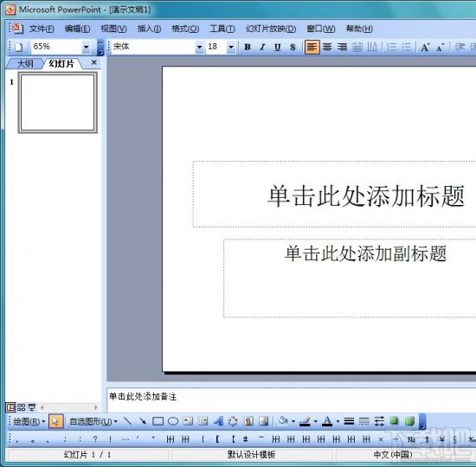The width and height of the screenshot is (476, 467).
Task: Select the Oval shape tool
Action: pyautogui.click(x=173, y=421)
